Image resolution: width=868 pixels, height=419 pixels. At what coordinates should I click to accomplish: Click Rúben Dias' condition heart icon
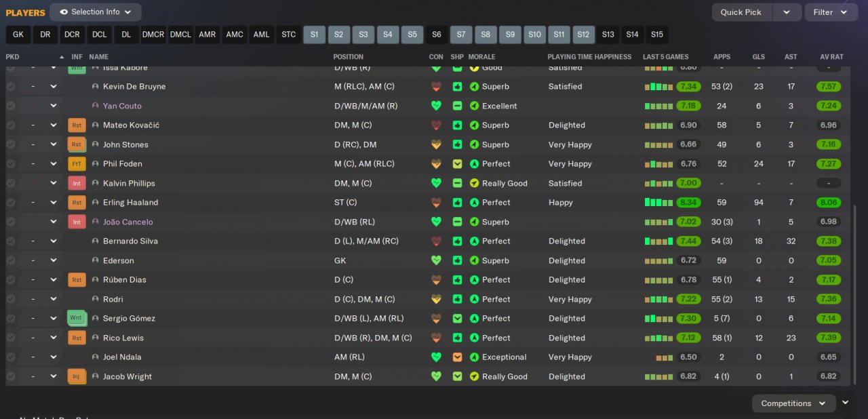pos(436,279)
